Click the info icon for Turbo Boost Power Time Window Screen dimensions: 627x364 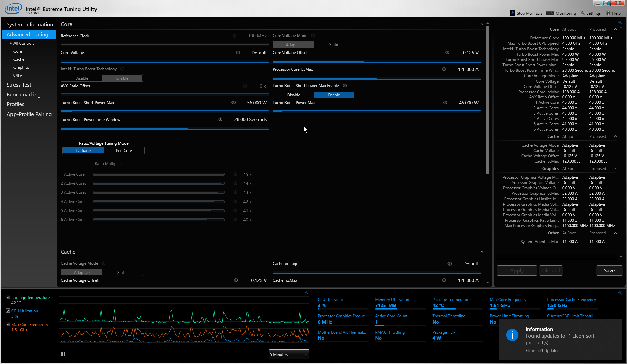tap(220, 120)
